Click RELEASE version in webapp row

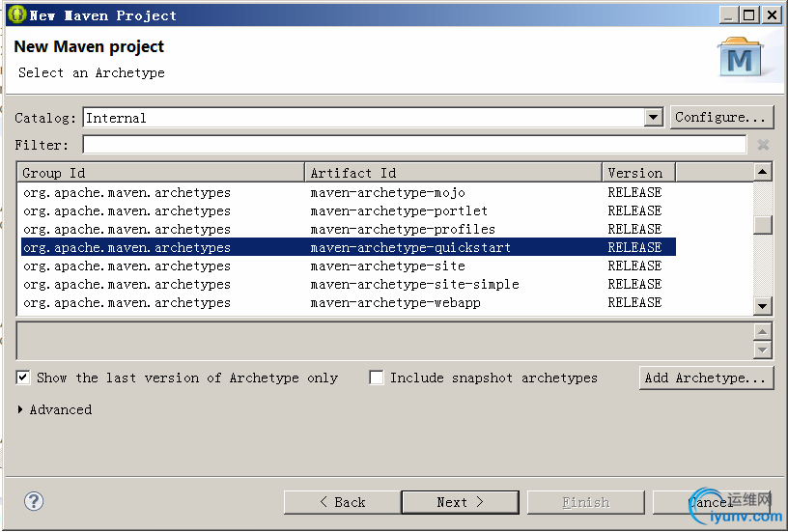point(634,302)
